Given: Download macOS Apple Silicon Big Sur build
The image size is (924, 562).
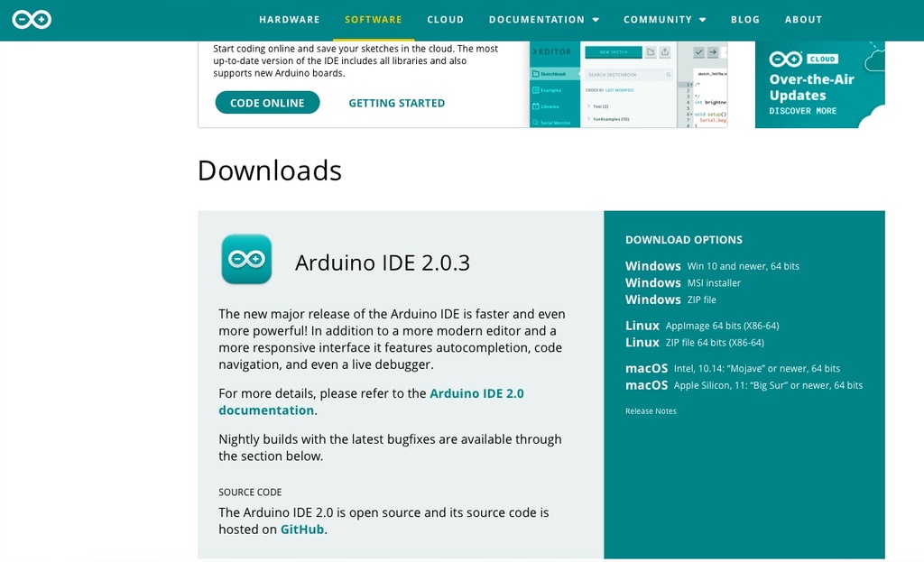Looking at the screenshot, I should click(744, 385).
